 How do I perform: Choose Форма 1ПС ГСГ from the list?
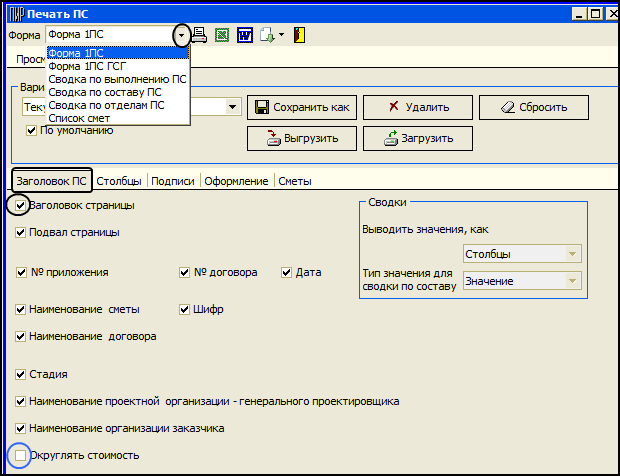(118, 66)
